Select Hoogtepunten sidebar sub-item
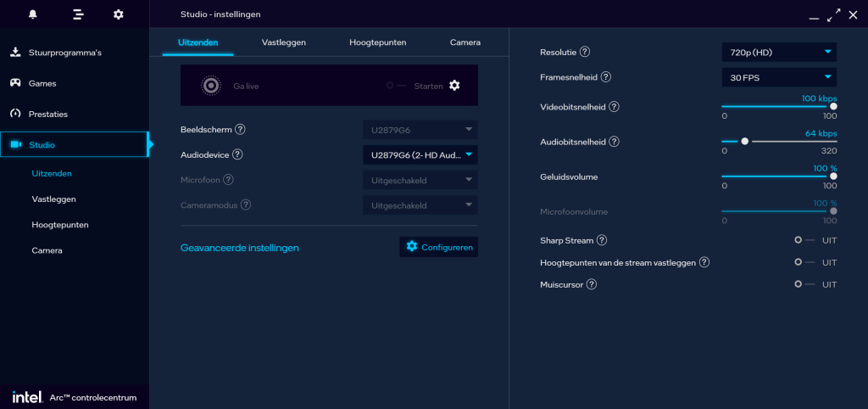The height and width of the screenshot is (409, 868). (x=60, y=225)
